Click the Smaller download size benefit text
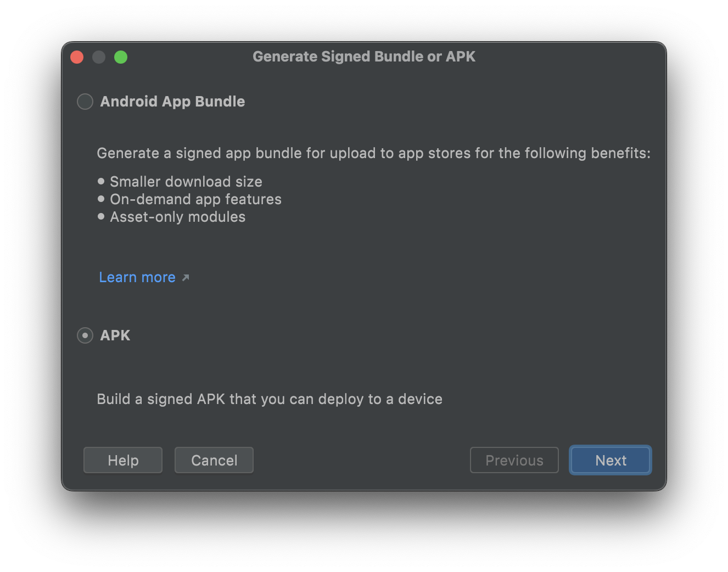Screen dimensions: 728x572 [186, 181]
